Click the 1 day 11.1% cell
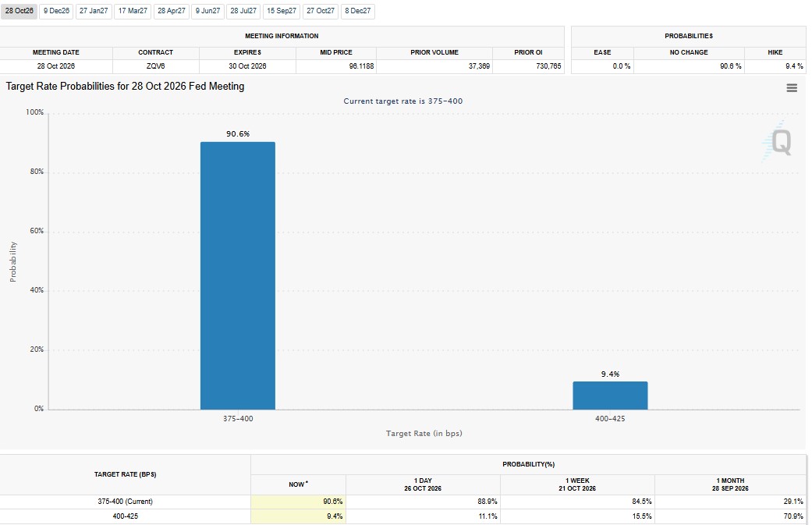812x525 pixels. click(x=423, y=516)
